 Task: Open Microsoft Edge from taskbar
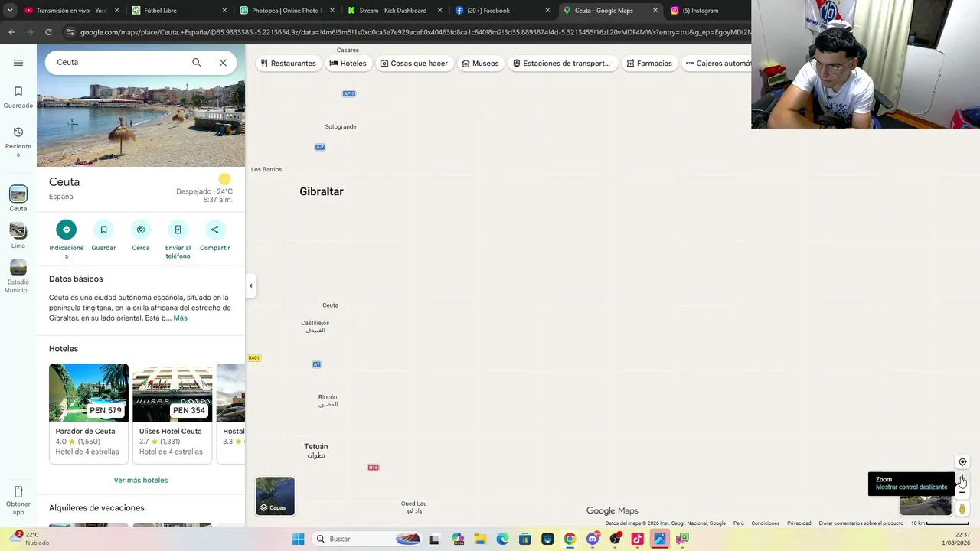click(x=502, y=539)
